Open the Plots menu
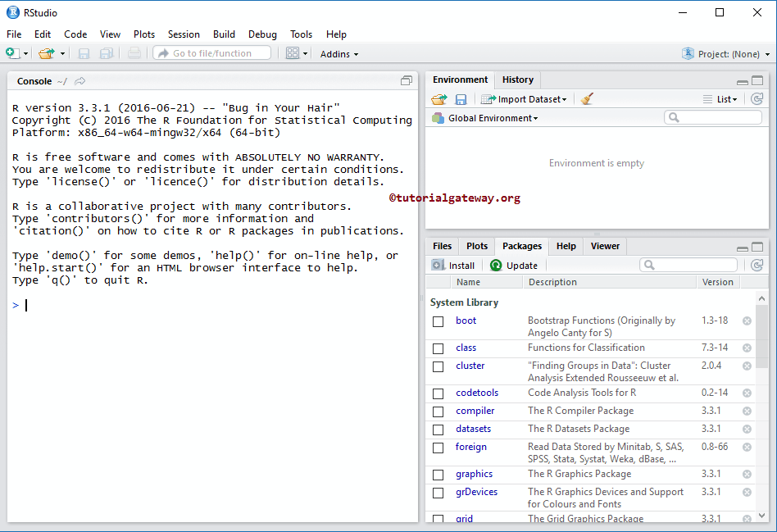The height and width of the screenshot is (532, 777). (x=144, y=34)
